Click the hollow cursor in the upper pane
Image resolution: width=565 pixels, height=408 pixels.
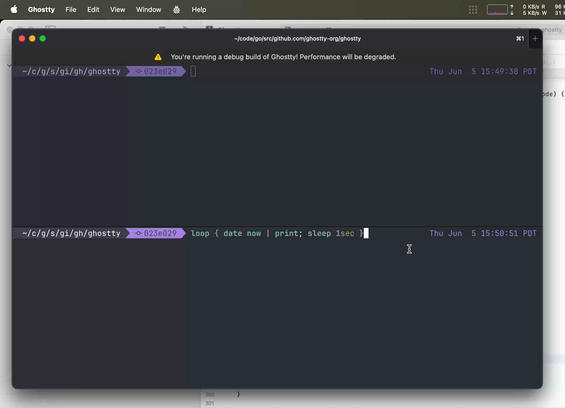point(193,71)
